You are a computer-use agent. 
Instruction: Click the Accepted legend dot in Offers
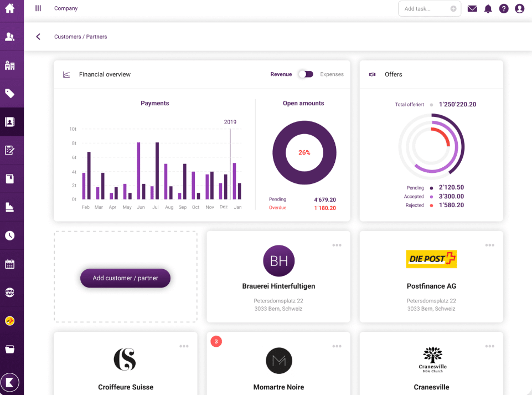(431, 197)
